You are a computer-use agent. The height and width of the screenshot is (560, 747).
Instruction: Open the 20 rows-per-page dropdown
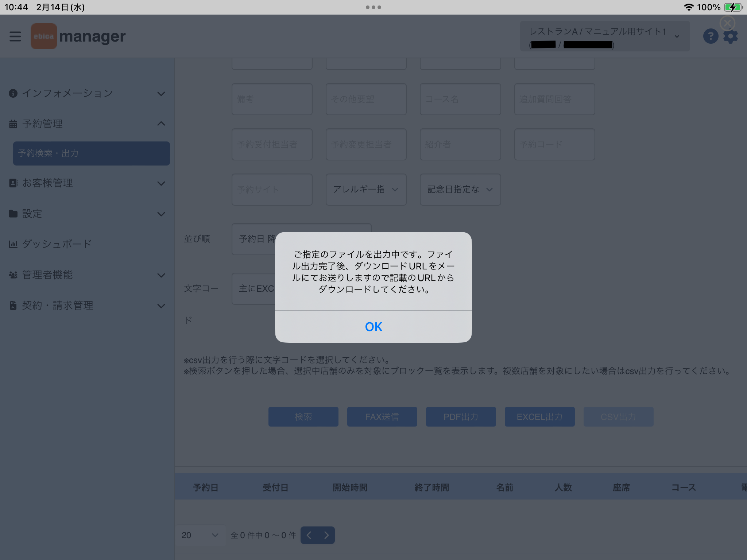click(200, 535)
